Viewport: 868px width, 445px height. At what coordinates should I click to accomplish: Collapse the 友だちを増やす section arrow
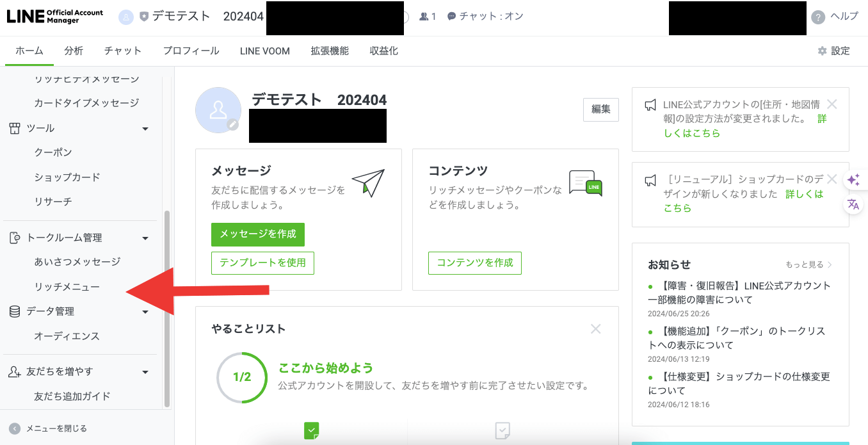coord(145,372)
